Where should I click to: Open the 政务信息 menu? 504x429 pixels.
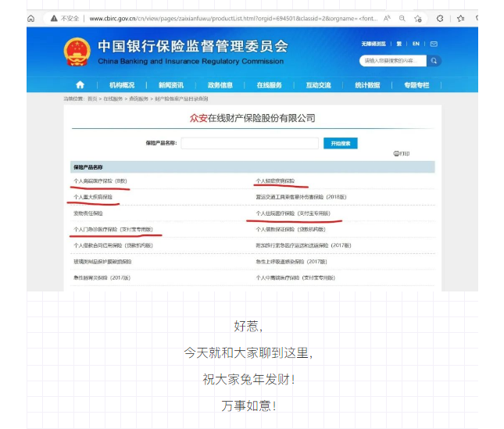(x=220, y=85)
